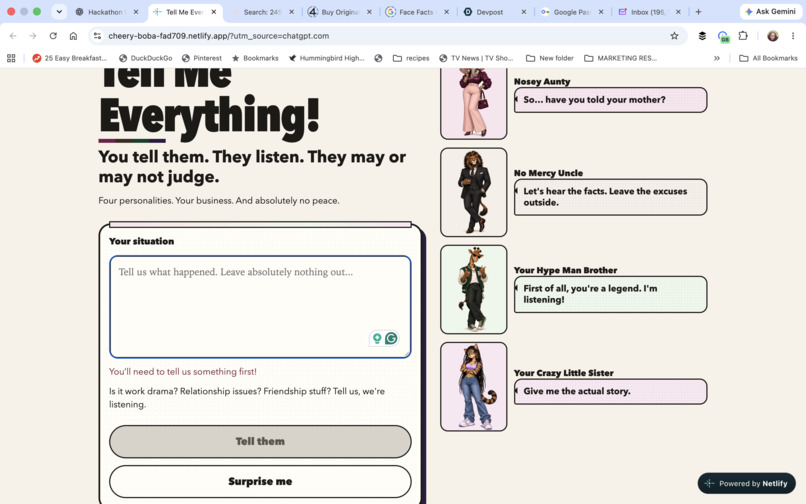Open the TV News | TV Sho... bookmark
The width and height of the screenshot is (806, 504).
[476, 58]
